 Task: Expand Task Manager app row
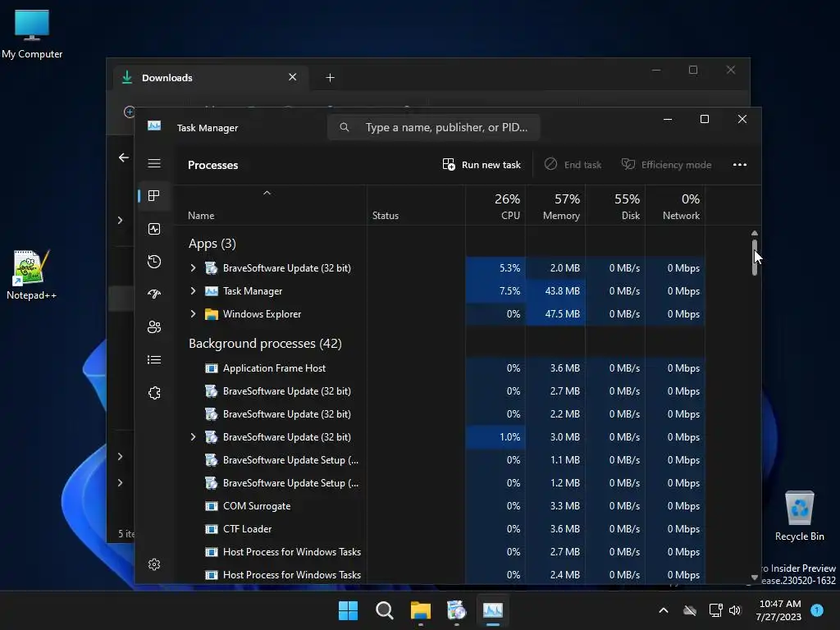point(193,291)
